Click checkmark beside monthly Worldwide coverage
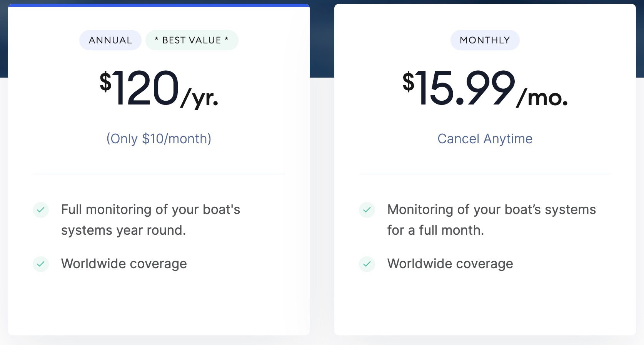The height and width of the screenshot is (345, 644). coord(367,264)
